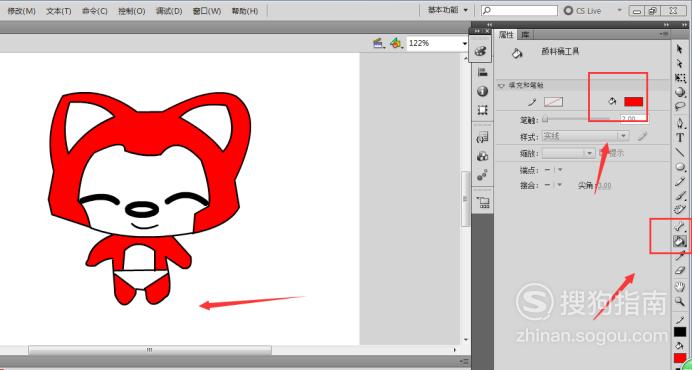Select the Deco tool
The width and height of the screenshot is (692, 370).
(680, 209)
